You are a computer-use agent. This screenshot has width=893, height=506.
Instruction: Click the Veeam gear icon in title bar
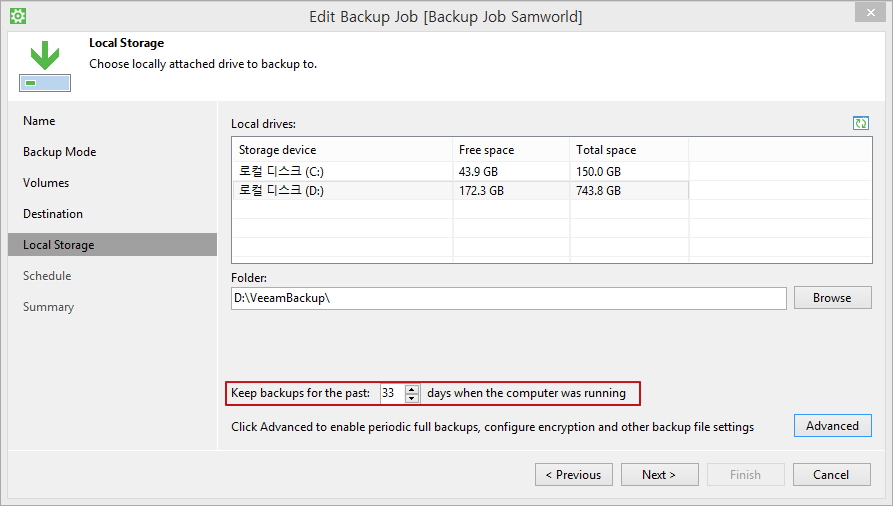(18, 16)
